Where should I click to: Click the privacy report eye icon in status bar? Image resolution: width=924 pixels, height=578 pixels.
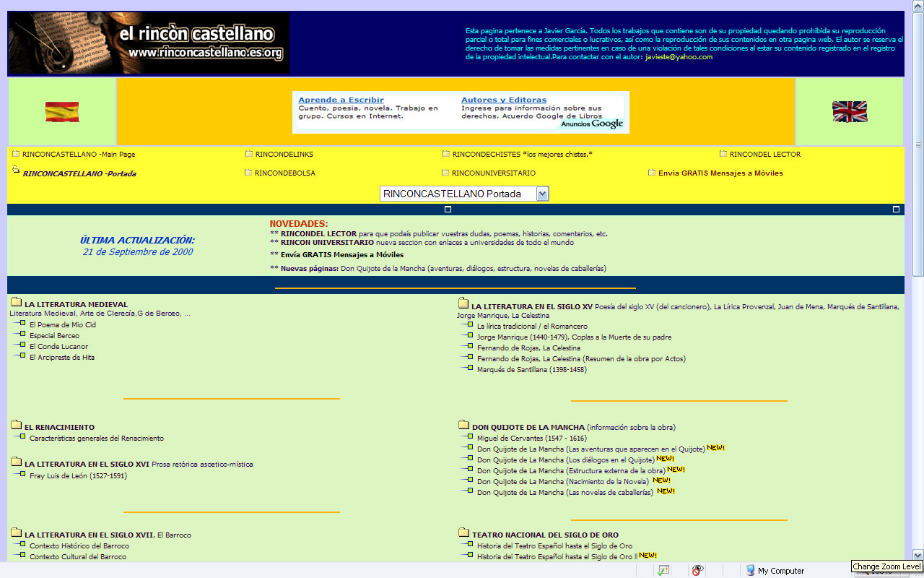pos(697,570)
